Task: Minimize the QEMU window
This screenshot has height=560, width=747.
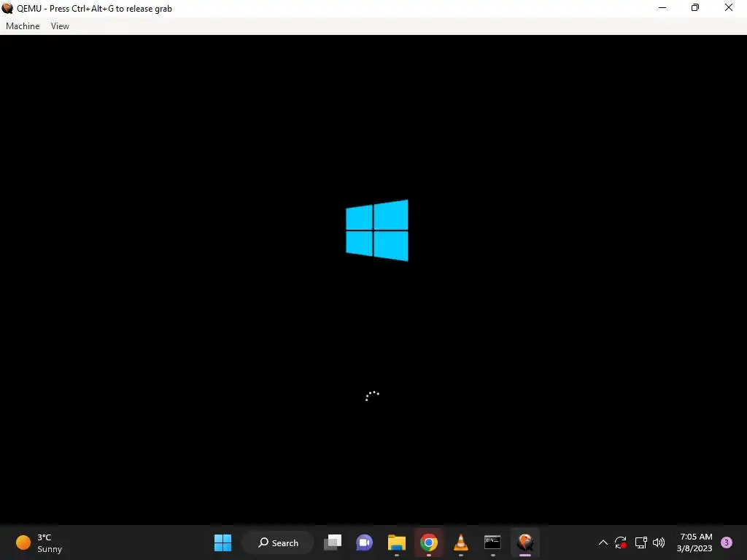Action: (x=662, y=8)
